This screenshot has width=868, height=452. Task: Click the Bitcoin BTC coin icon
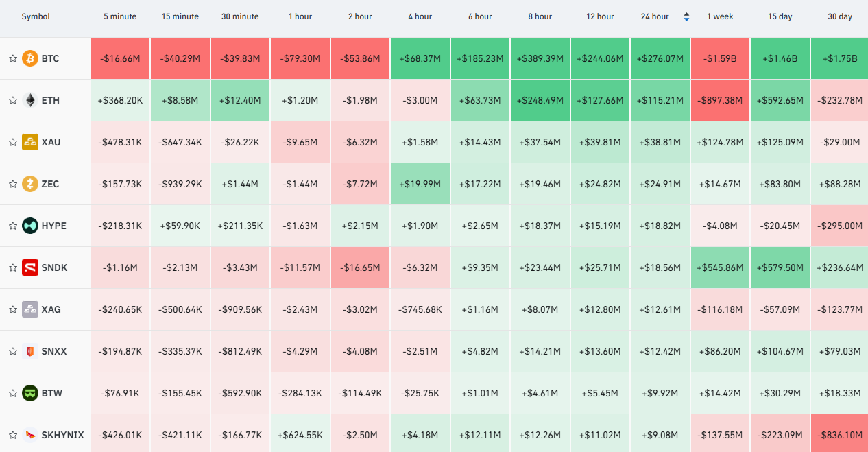tap(29, 58)
